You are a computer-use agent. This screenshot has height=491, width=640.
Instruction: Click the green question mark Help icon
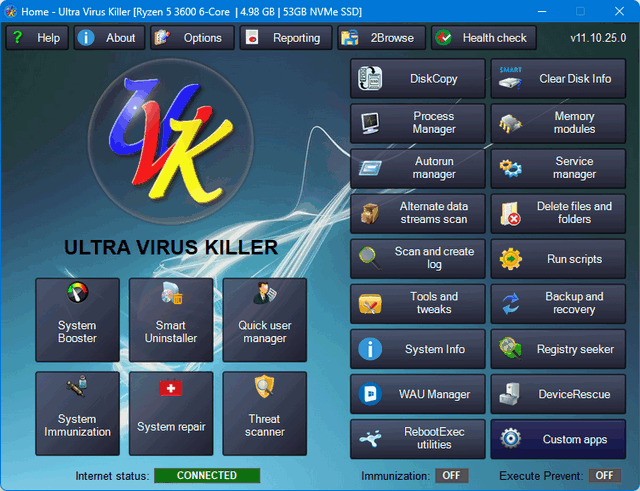[18, 37]
